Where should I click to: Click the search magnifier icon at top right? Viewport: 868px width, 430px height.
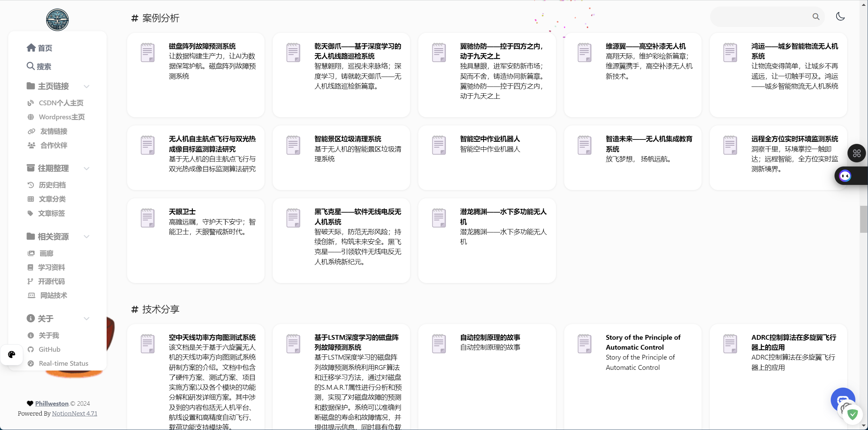coord(816,17)
